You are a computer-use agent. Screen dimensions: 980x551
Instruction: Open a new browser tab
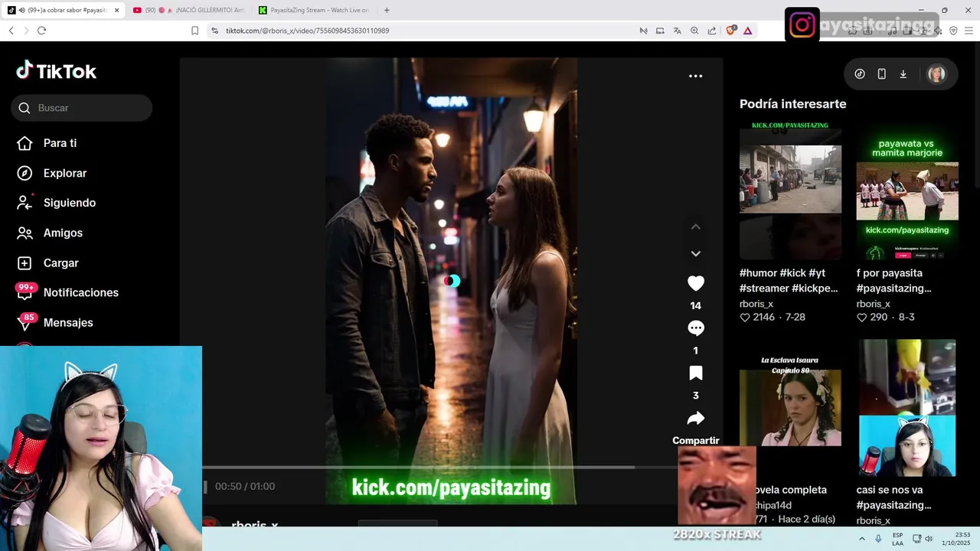point(387,10)
